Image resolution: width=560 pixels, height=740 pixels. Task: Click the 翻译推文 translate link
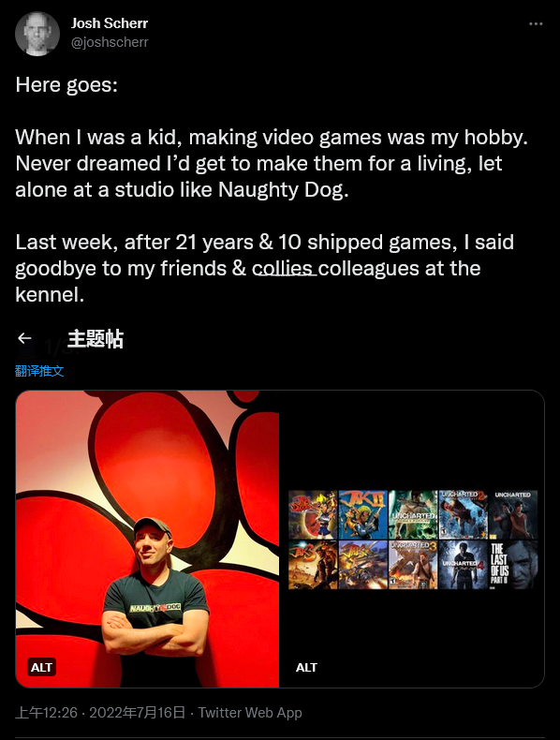pos(39,371)
